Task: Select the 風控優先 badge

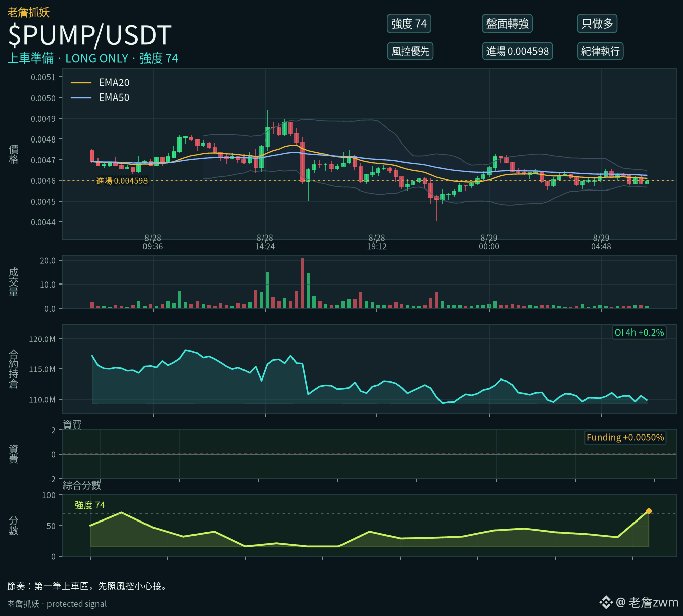Action: 410,51
